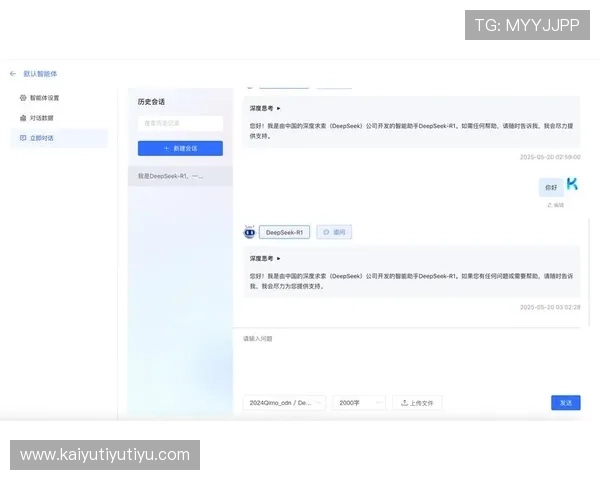The width and height of the screenshot is (600, 480).
Task: Open history item 我是DeepSeek-R1
Action: (180, 176)
